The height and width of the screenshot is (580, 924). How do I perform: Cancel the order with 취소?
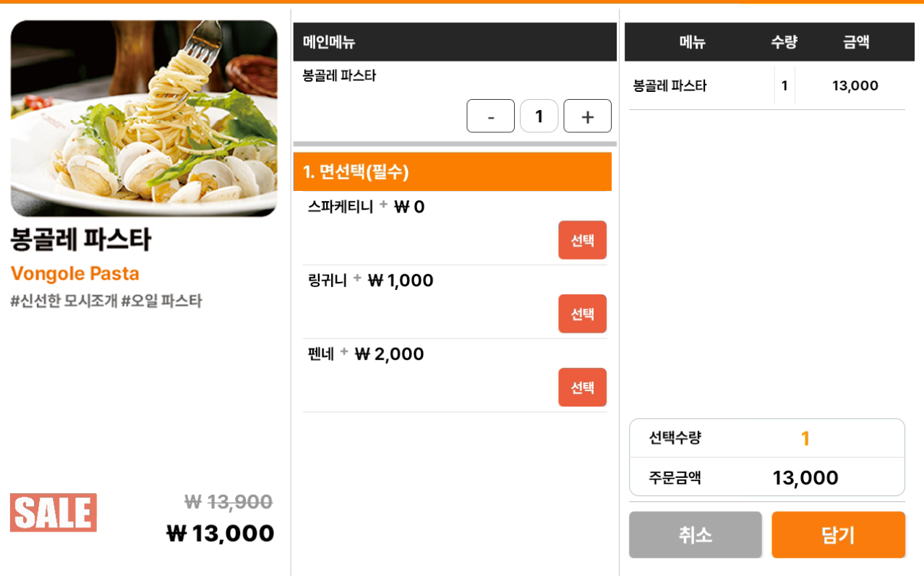point(695,535)
